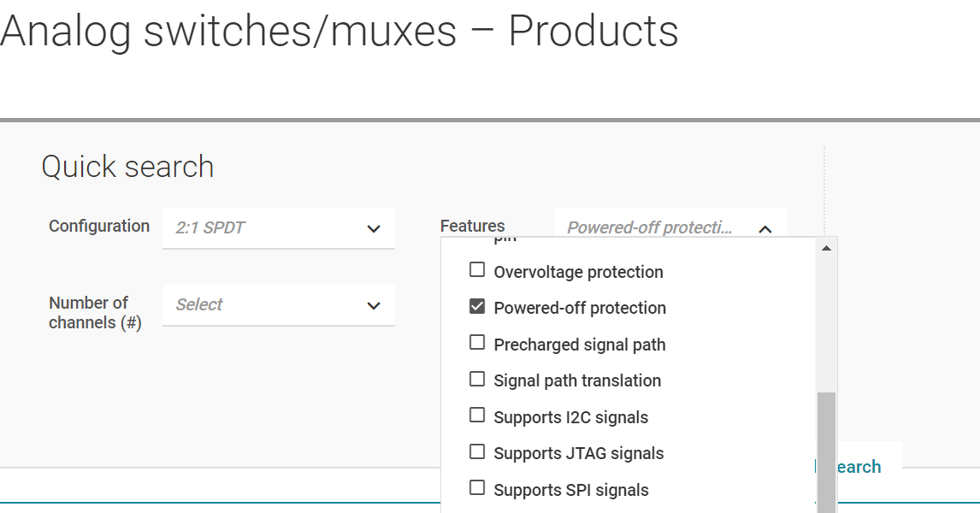Click the Search link
Viewport: 980px width, 513px height.
[x=858, y=467]
